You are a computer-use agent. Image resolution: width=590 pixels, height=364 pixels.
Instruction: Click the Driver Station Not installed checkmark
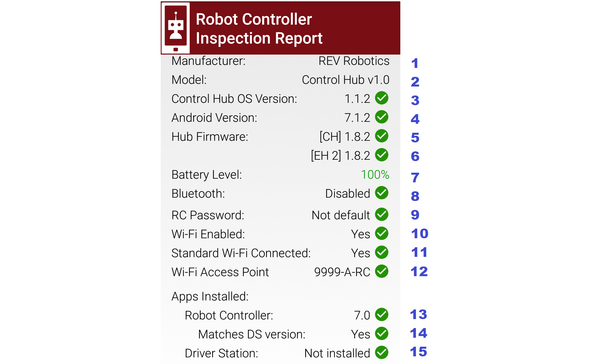pos(382,353)
